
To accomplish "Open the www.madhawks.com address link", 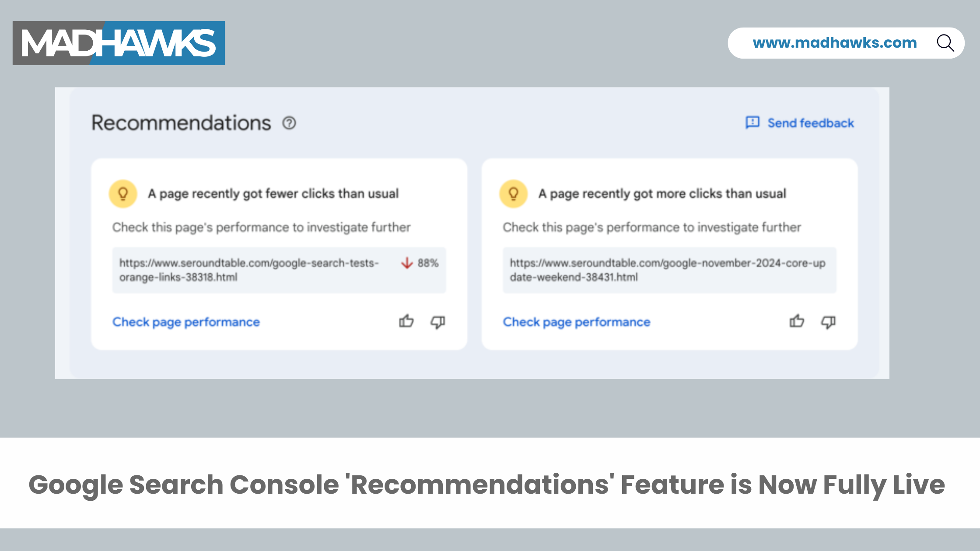I will 834,43.
